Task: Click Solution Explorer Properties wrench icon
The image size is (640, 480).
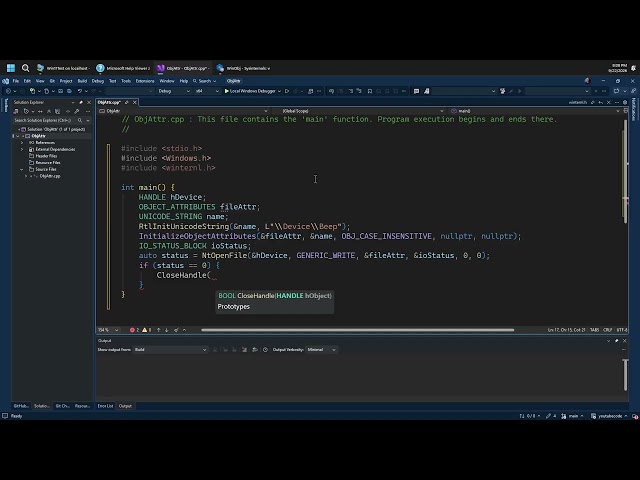Action: click(76, 111)
